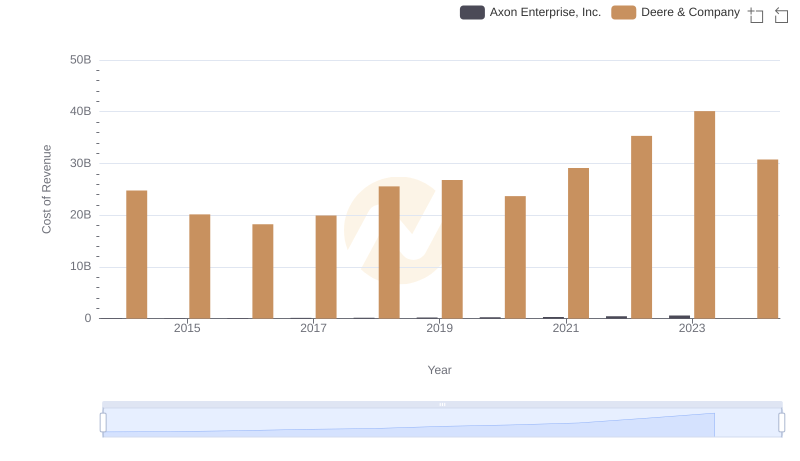The width and height of the screenshot is (800, 461).
Task: Click the reset zoom icon at far right
Action: (782, 15)
